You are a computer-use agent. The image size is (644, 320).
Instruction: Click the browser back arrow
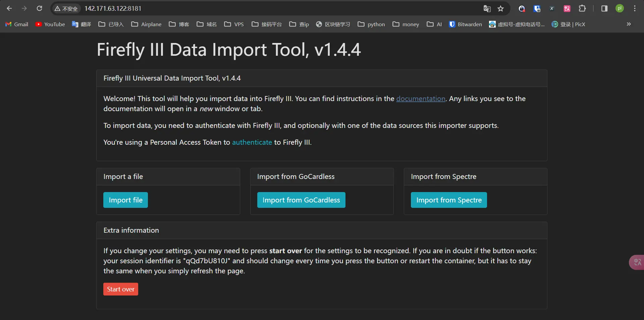point(9,8)
